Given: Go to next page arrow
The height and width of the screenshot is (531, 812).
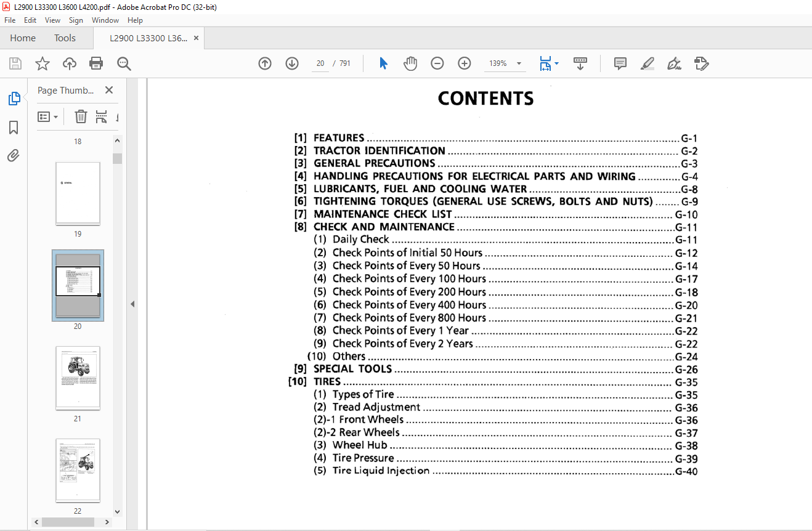Looking at the screenshot, I should 292,63.
